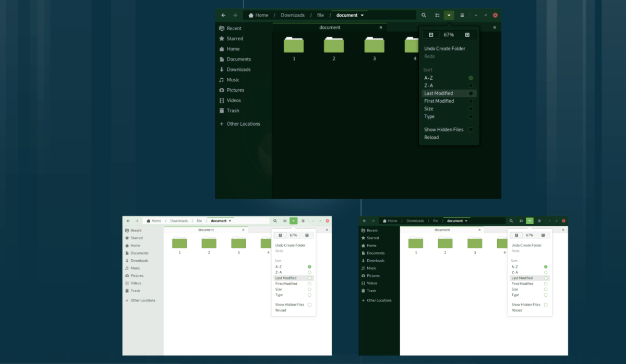Select the document tab in the bottom-left light window
This screenshot has height=364, width=626.
206,230
